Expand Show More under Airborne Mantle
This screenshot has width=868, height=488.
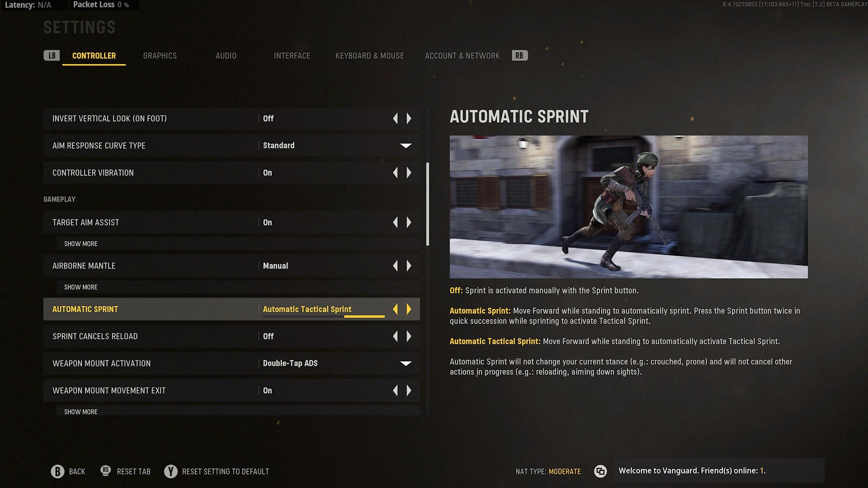80,287
